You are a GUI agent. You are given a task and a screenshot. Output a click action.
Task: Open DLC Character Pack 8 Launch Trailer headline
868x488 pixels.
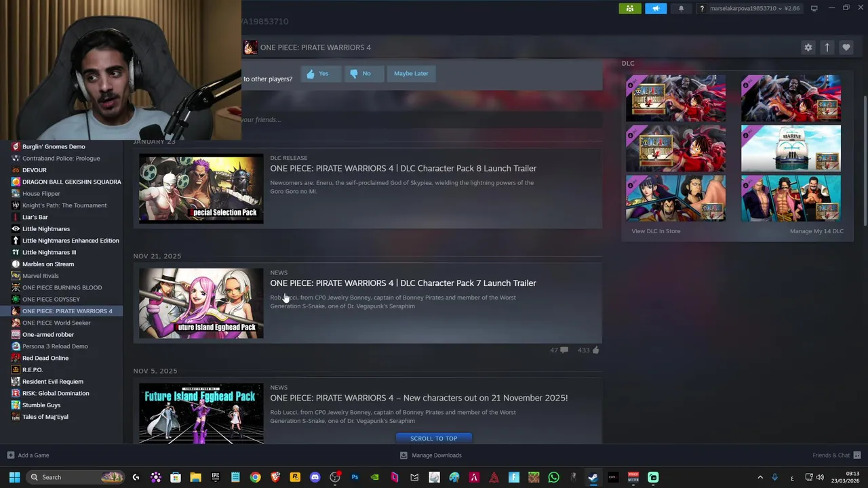point(403,168)
